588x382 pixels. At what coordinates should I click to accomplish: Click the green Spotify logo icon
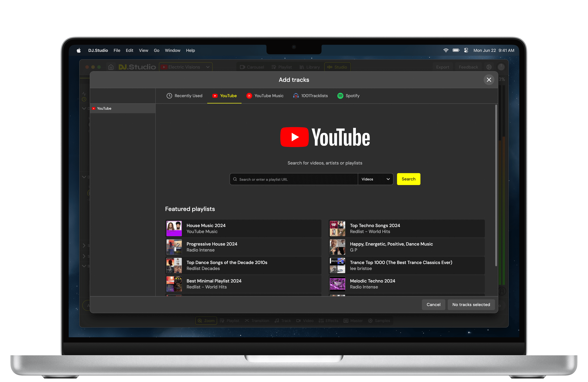[x=340, y=96]
